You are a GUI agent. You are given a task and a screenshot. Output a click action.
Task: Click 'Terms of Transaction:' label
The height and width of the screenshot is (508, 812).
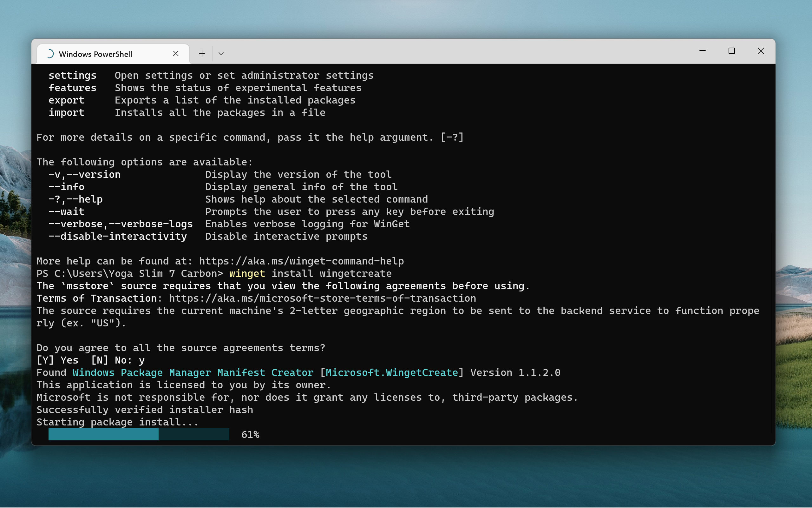100,298
